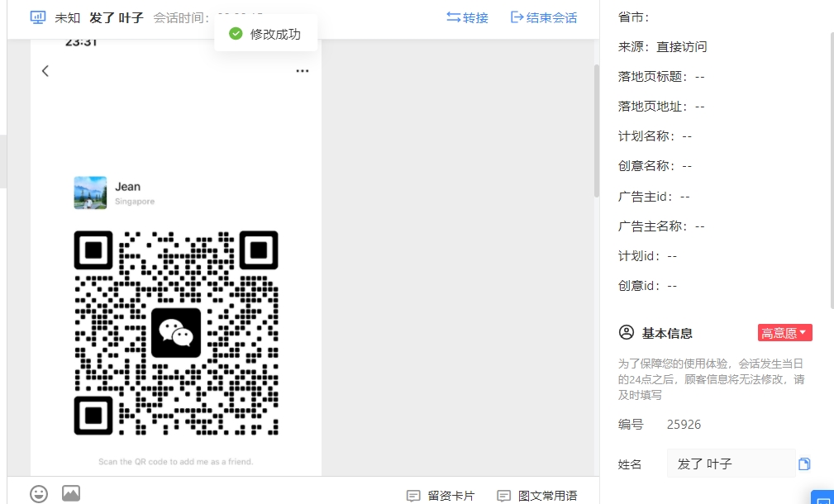Open the three-dot menu in phone screenshot
This screenshot has width=834, height=504.
coord(303,71)
